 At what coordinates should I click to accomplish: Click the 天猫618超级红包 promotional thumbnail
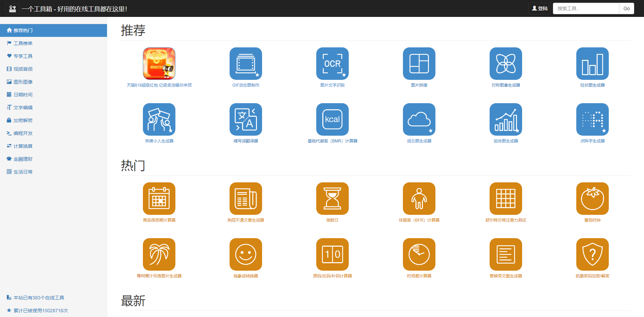click(159, 64)
